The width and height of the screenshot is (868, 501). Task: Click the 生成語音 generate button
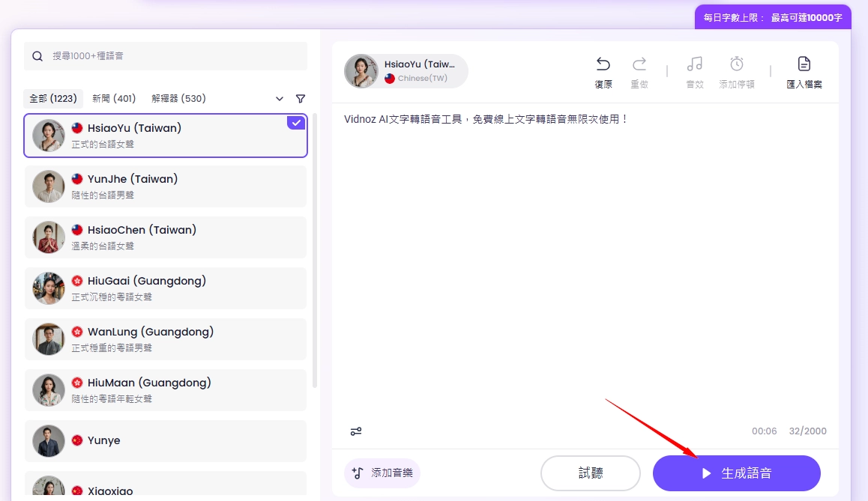(736, 473)
